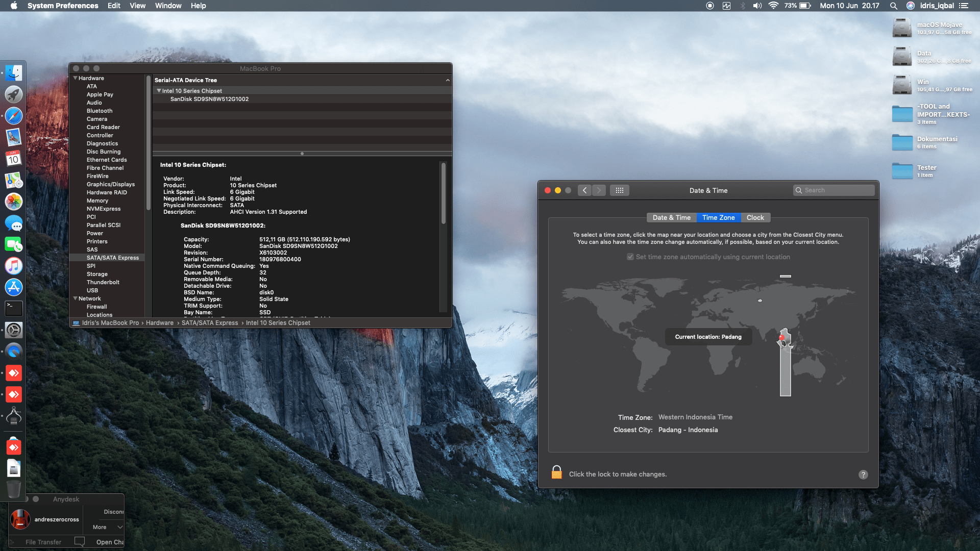Click the Wi-Fi status icon in menu bar
The height and width of the screenshot is (551, 980).
pyautogui.click(x=773, y=6)
